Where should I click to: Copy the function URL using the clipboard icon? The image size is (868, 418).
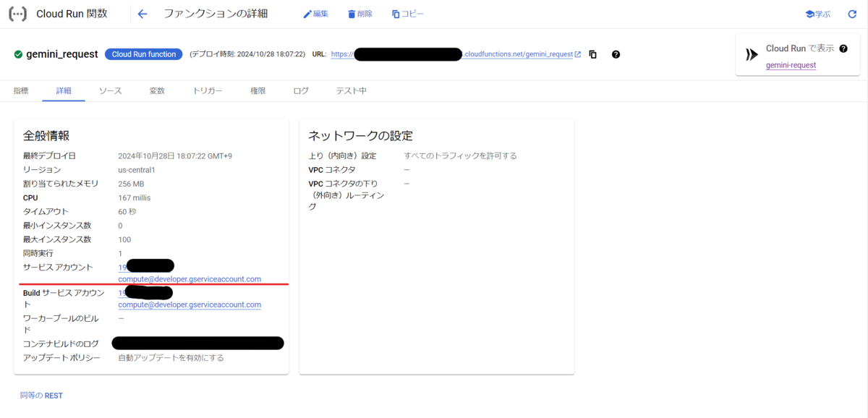pyautogui.click(x=592, y=54)
